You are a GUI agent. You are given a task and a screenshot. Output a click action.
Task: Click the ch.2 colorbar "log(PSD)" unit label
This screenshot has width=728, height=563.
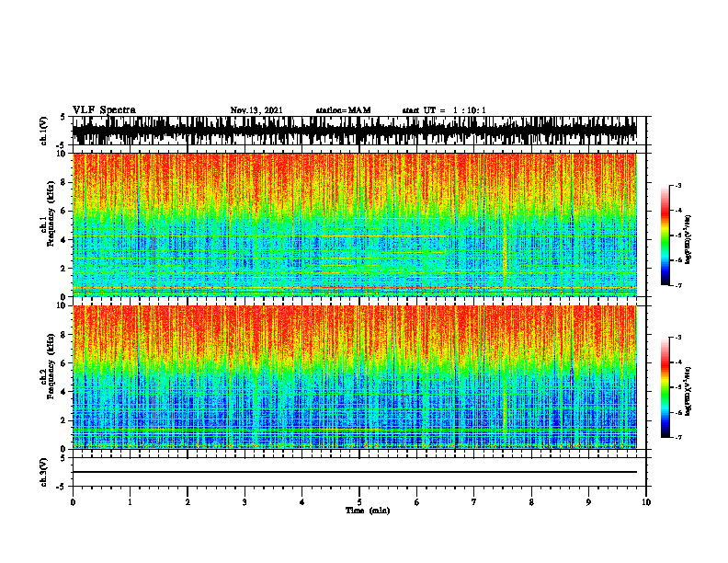688,391
